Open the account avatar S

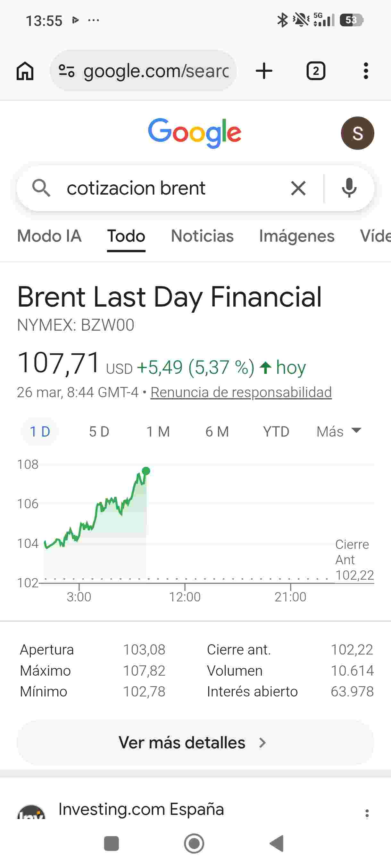click(357, 133)
